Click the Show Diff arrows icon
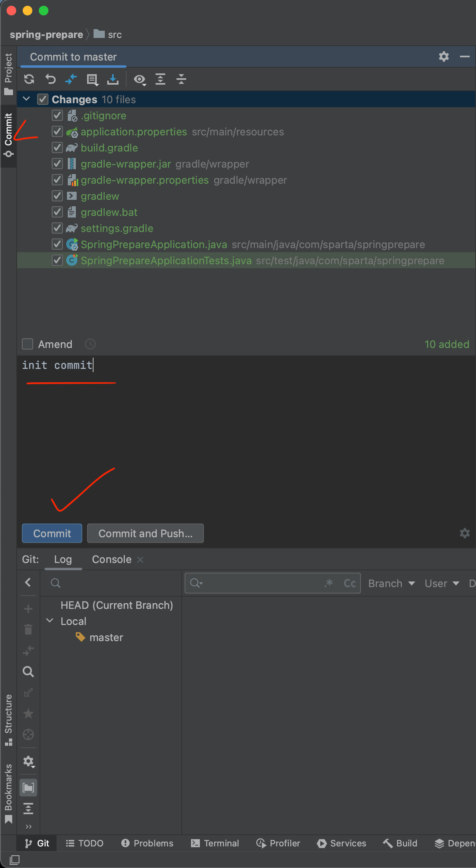The width and height of the screenshot is (476, 868). pyautogui.click(x=71, y=79)
